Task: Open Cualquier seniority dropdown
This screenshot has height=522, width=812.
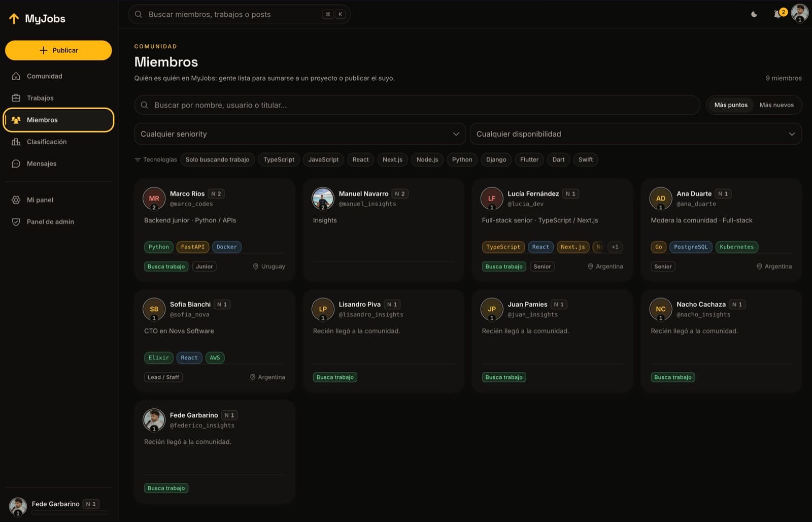Action: click(300, 134)
